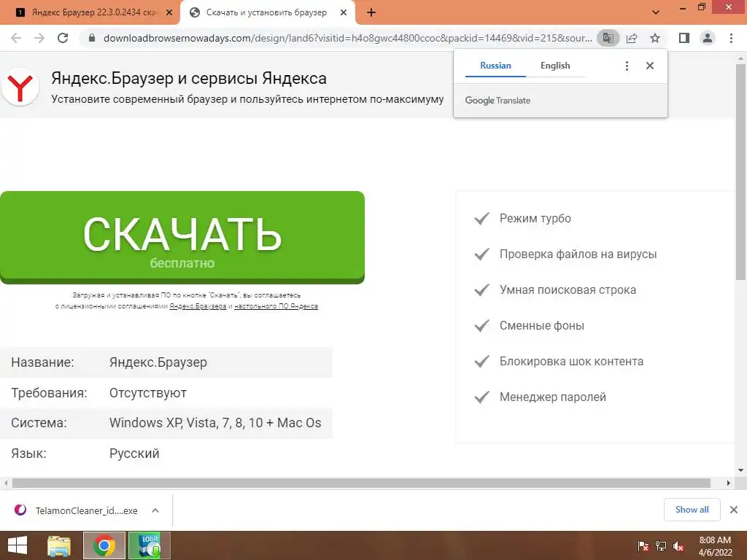Close the downloads bar
Screen dimensions: 747x560
tap(734, 510)
